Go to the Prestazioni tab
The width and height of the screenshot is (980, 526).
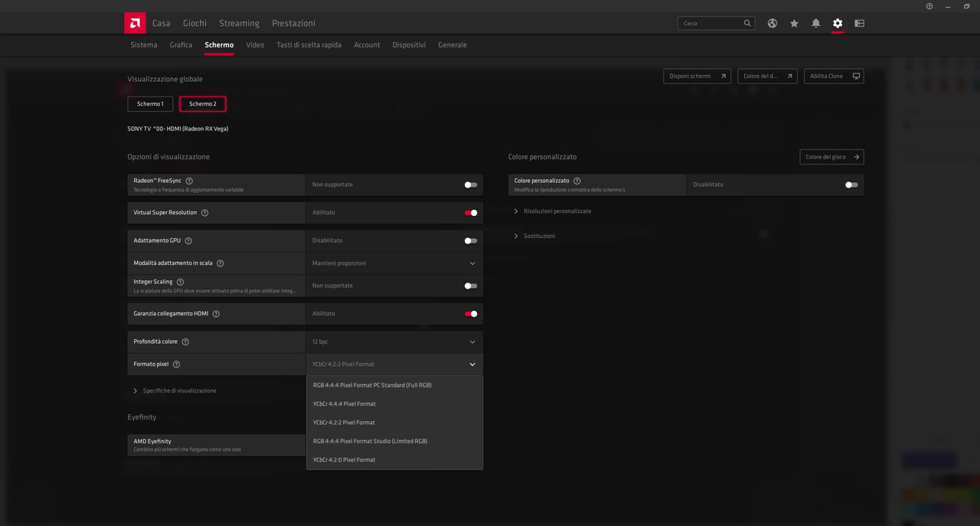click(293, 23)
